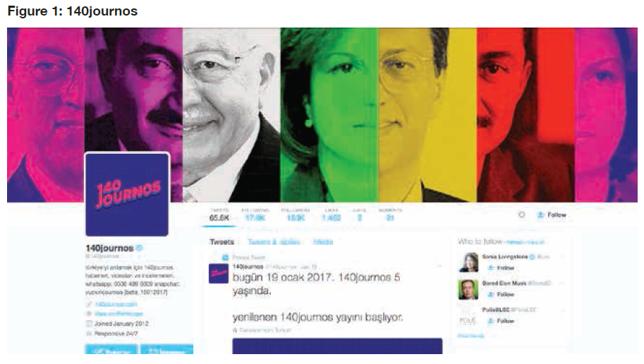Click the PolisLSE logo avatar
Image resolution: width=644 pixels, height=364 pixels.
(468, 316)
